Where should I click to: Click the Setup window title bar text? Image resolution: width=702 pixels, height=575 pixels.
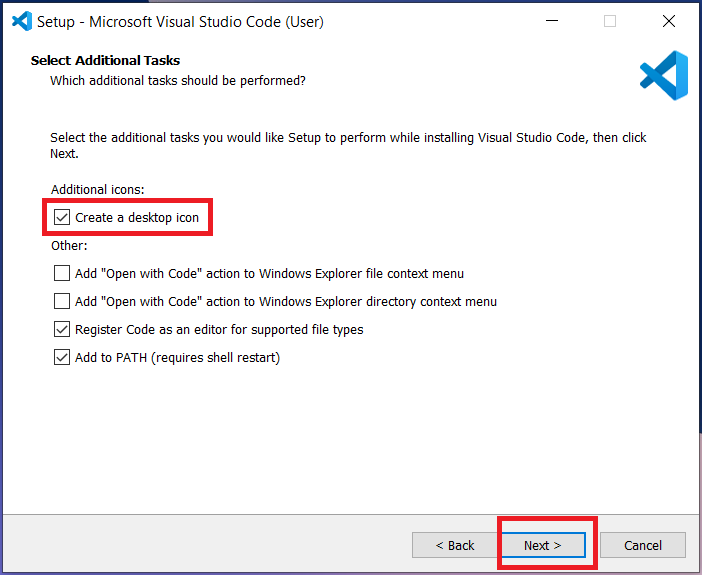click(180, 21)
